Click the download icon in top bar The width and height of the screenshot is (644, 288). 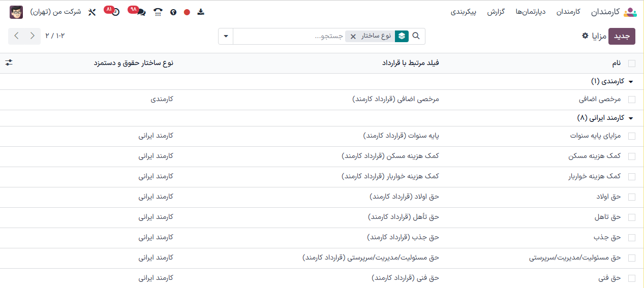[201, 12]
